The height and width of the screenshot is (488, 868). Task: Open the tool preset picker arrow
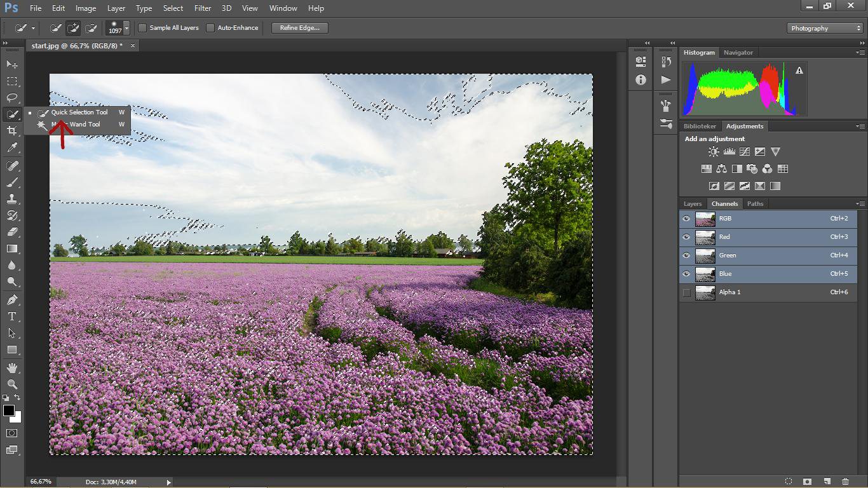click(x=33, y=28)
